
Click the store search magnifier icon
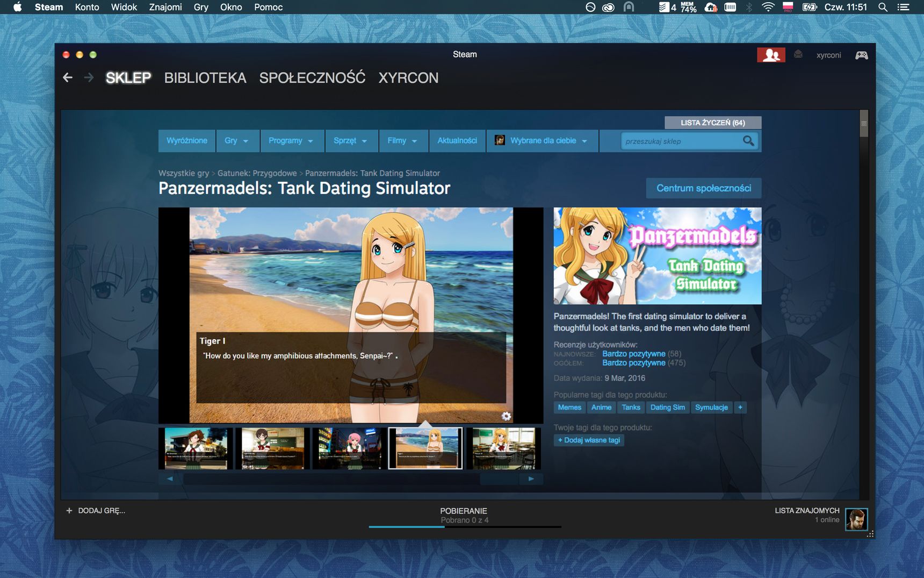[748, 141]
